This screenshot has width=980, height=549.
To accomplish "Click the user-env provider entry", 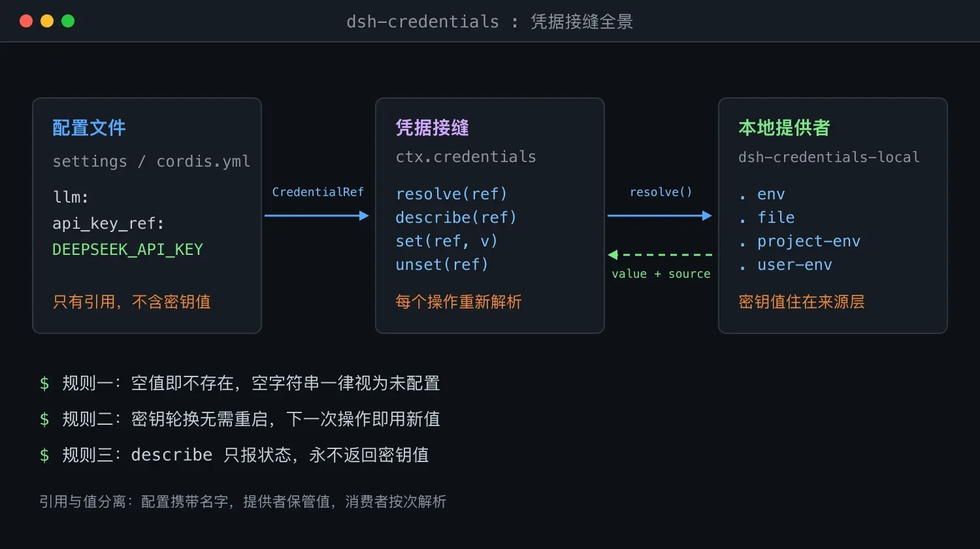I will point(785,265).
